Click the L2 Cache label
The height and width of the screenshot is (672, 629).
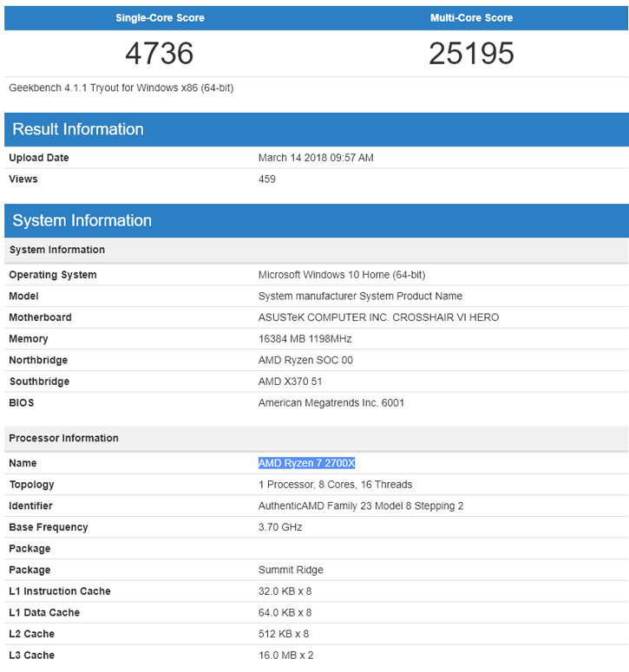[x=32, y=635]
